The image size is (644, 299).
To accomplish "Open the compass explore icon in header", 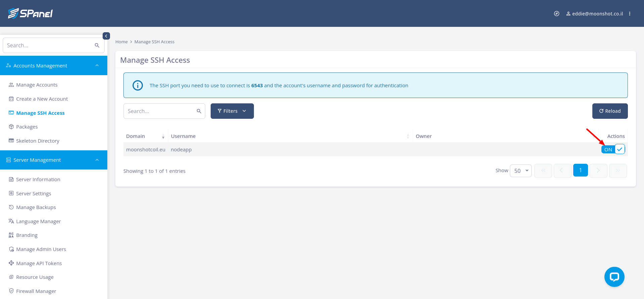I will 556,14.
